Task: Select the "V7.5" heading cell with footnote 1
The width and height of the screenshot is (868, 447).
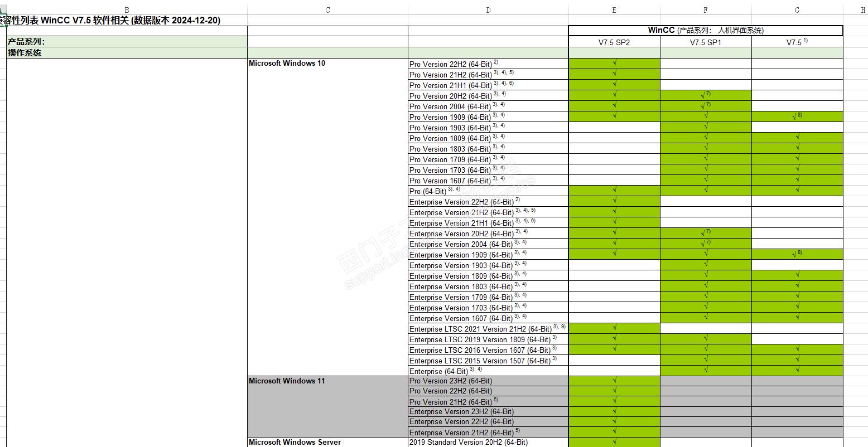Action: point(797,42)
